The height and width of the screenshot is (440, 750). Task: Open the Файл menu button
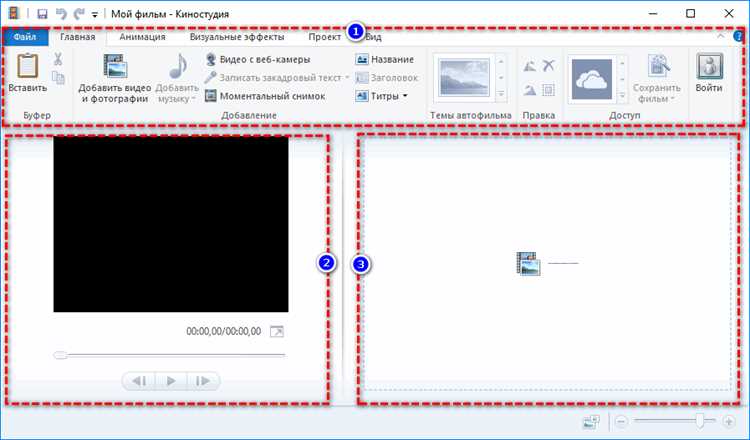coord(25,37)
